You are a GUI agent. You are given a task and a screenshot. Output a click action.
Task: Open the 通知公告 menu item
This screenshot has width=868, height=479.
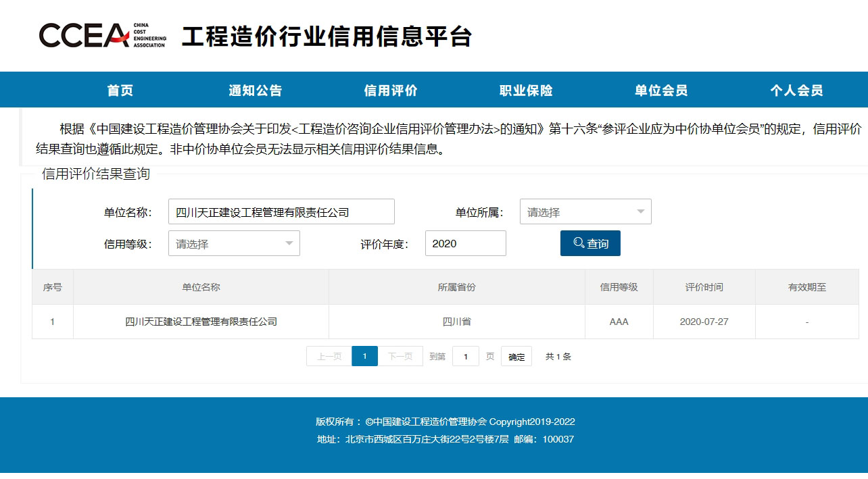256,91
